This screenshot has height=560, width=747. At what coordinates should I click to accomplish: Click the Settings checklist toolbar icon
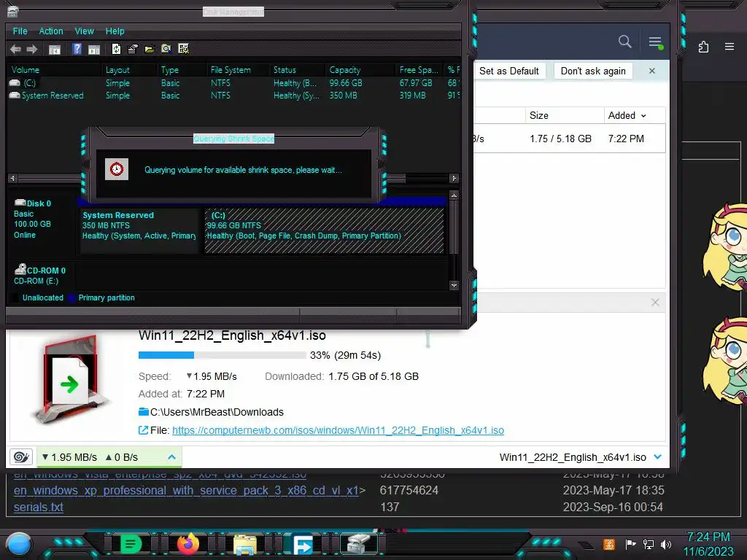[x=183, y=49]
